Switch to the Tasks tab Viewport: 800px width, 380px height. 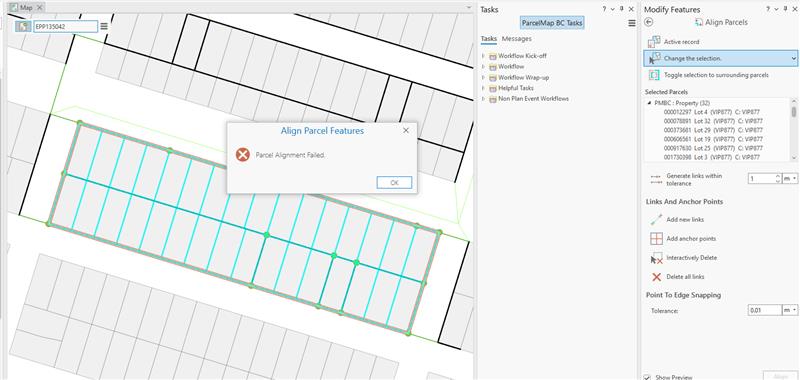[x=489, y=39]
